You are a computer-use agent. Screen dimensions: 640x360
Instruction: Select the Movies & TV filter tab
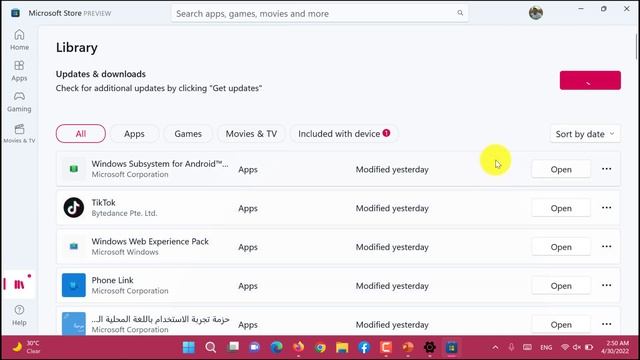[x=251, y=133]
